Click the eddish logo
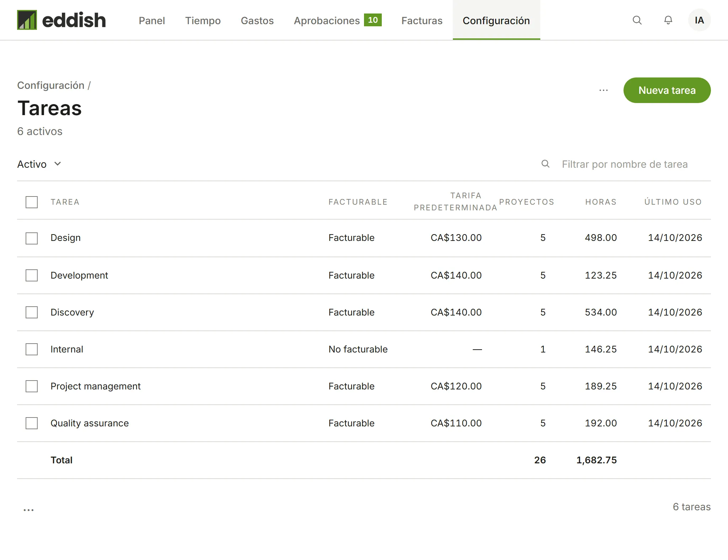The width and height of the screenshot is (728, 560). pos(61,20)
